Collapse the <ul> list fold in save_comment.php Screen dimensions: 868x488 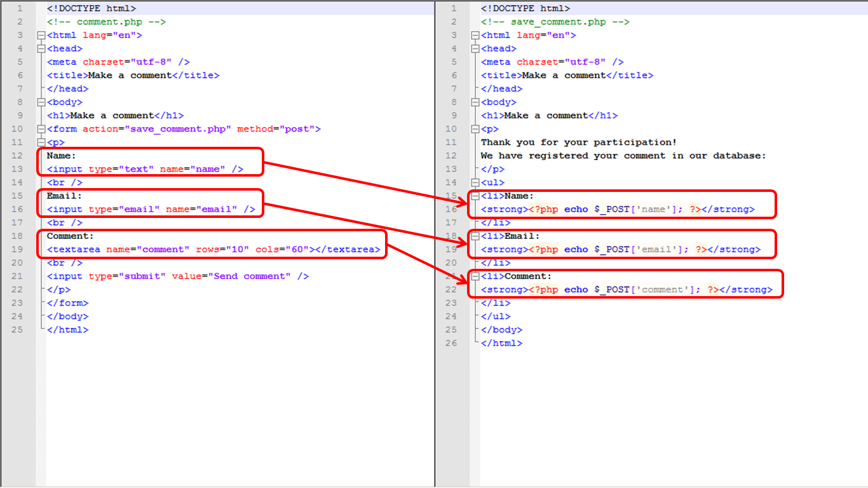point(475,182)
